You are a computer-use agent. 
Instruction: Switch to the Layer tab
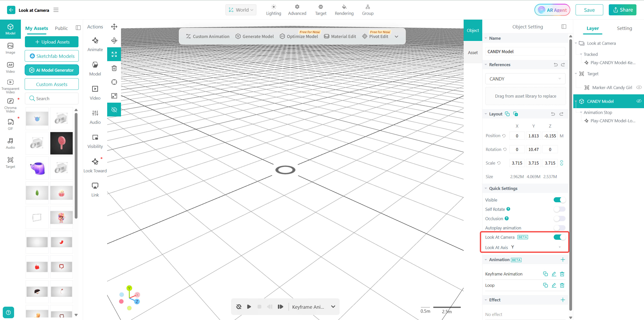(x=593, y=28)
